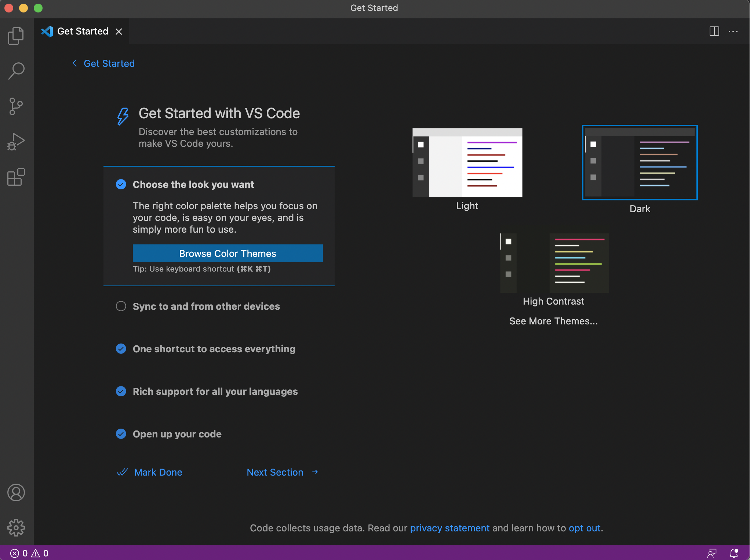Open the Run and Debug view
This screenshot has height=560, width=750.
pyautogui.click(x=16, y=142)
